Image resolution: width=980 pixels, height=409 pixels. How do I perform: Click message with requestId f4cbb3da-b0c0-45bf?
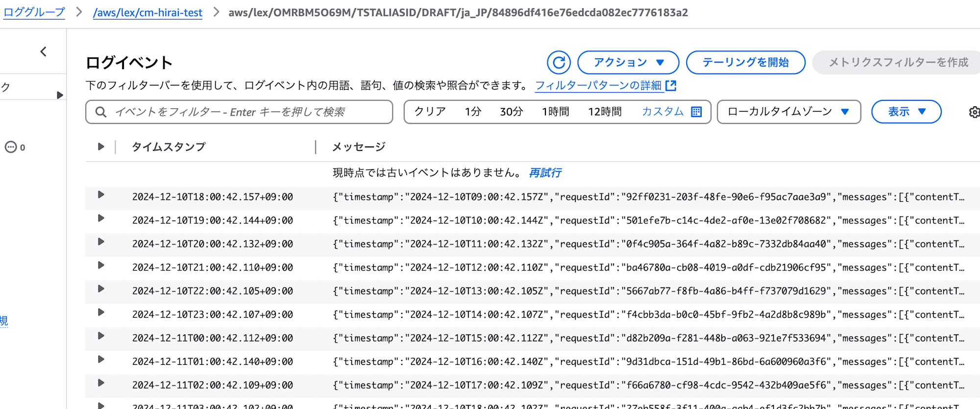(x=649, y=314)
